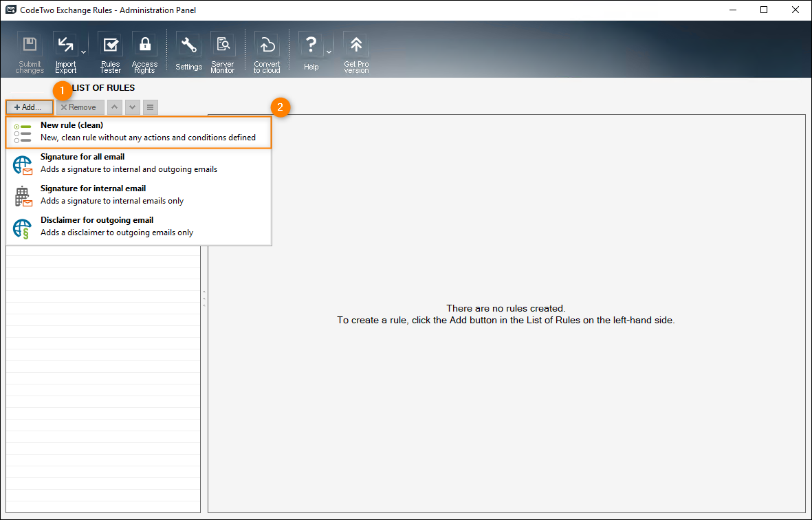
Task: Close the Administration Panel window
Action: click(795, 10)
